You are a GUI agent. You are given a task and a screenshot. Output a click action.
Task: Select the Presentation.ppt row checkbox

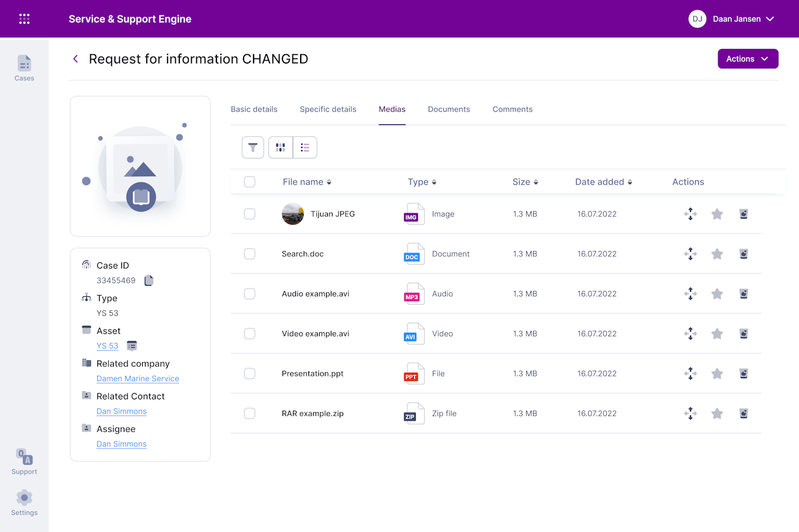pyautogui.click(x=249, y=374)
